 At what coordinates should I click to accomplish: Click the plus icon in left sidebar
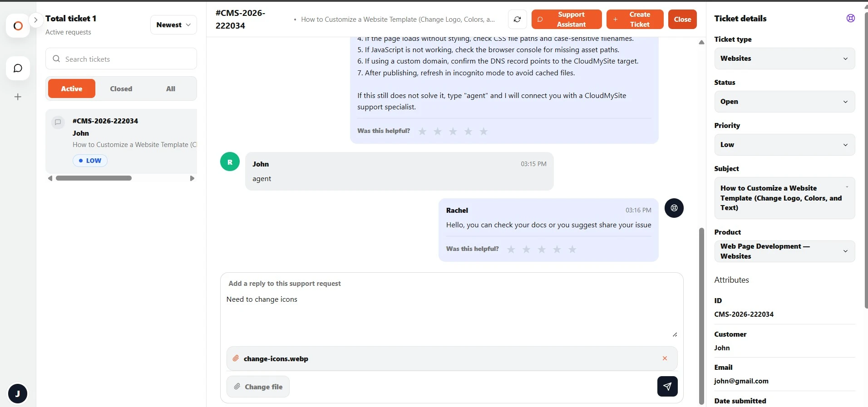[18, 97]
